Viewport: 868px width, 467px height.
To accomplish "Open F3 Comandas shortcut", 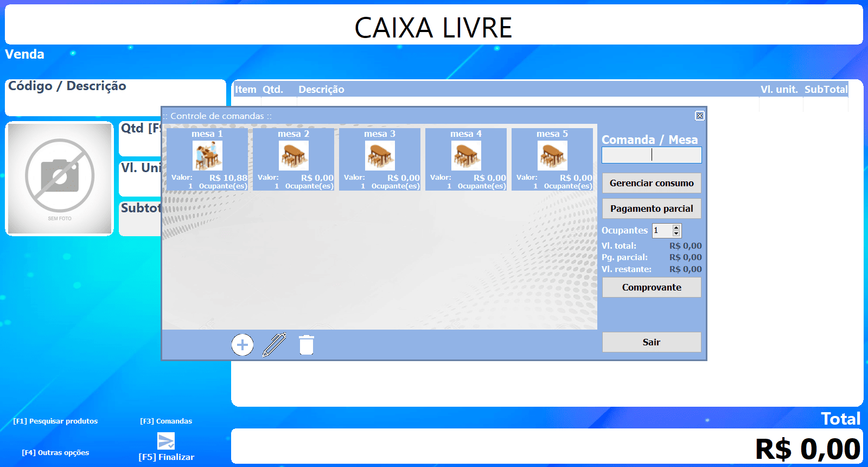I will tap(166, 421).
